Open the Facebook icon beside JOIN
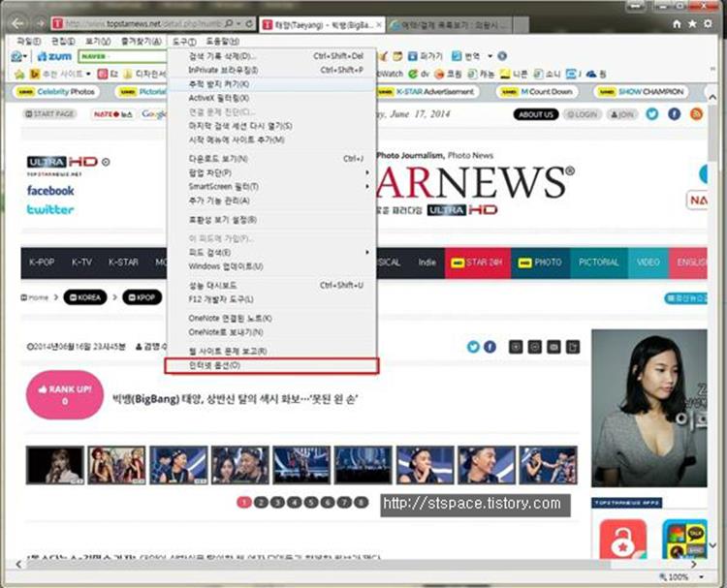This screenshot has height=588, width=727. [674, 114]
